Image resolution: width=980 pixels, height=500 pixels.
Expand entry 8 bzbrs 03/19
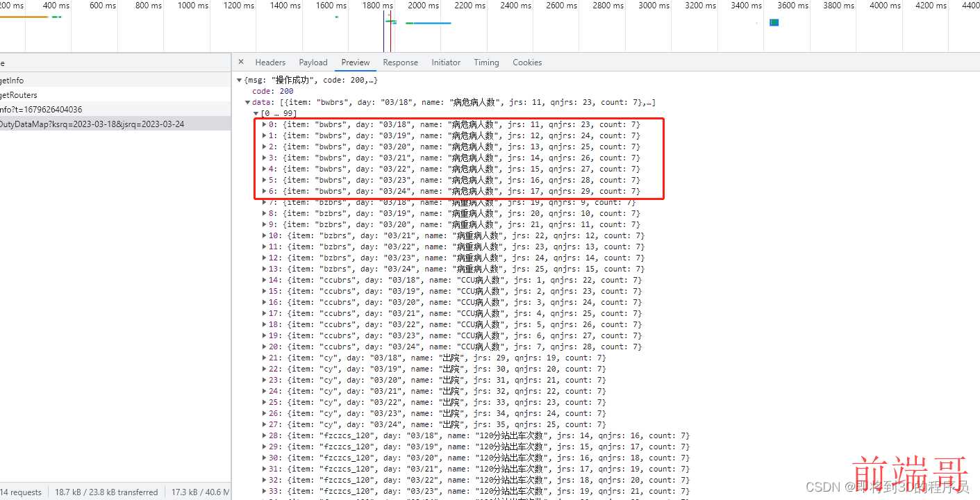(264, 213)
